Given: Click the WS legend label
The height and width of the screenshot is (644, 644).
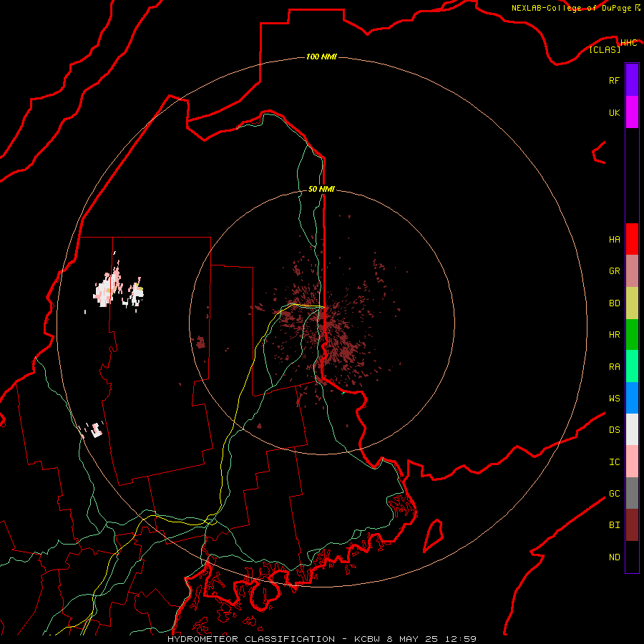Looking at the screenshot, I should pos(614,398).
